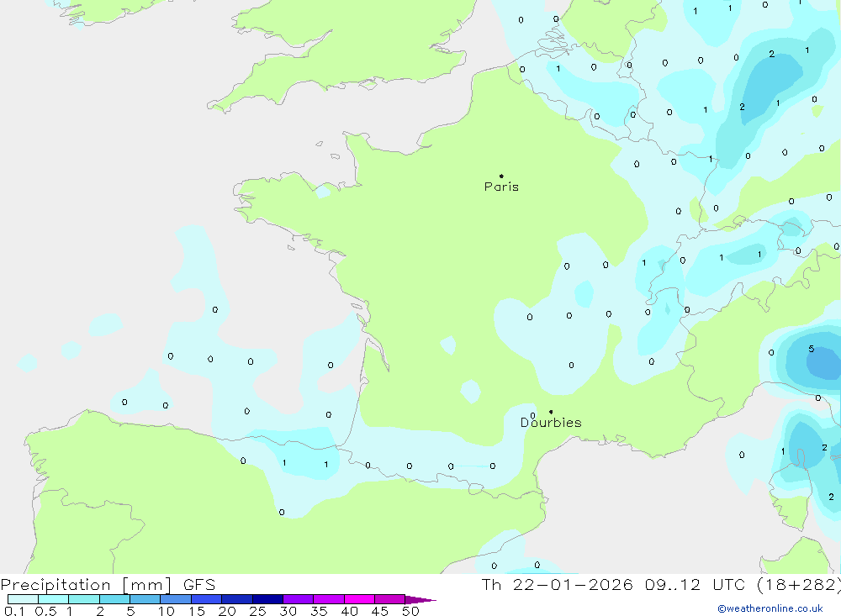Viewport: 841px width, 616px height.
Task: Click the '5' precipitation value over northern Italy
Action: tap(811, 349)
